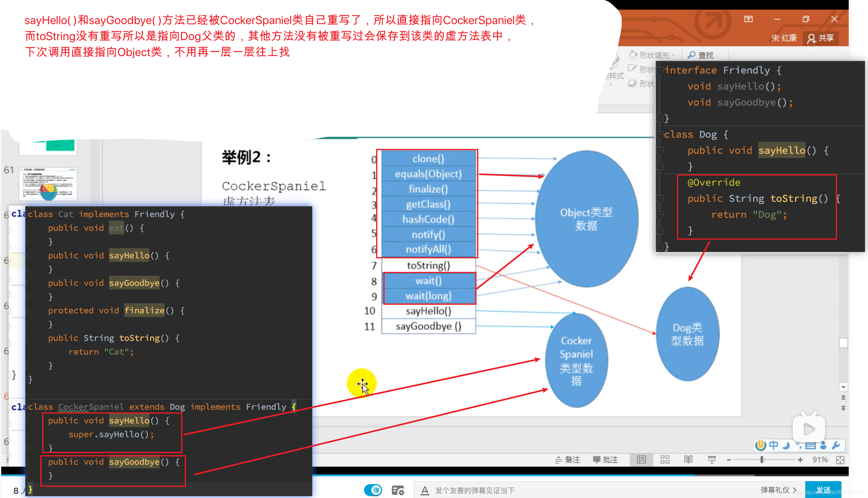Image resolution: width=868 pixels, height=498 pixels.
Task: Open Slide Sorter view
Action: (665, 459)
